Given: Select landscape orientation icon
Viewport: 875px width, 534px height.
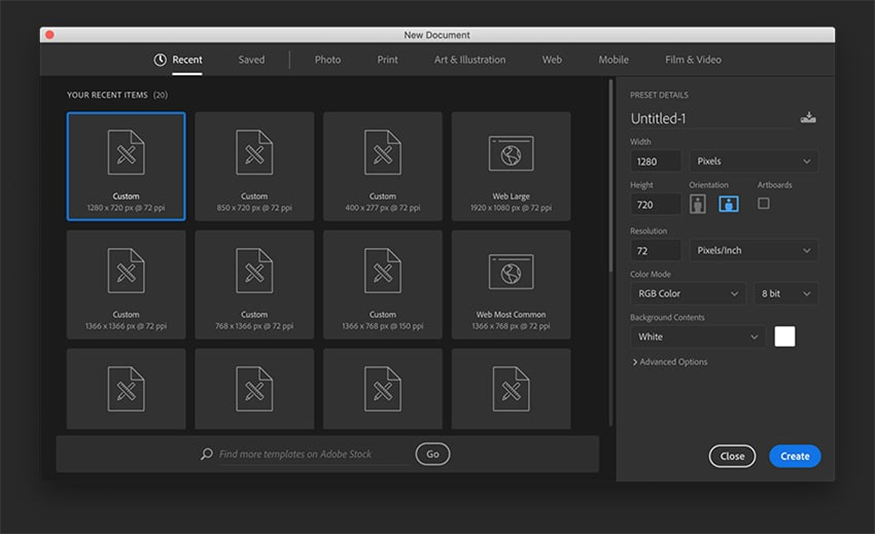Looking at the screenshot, I should pos(728,204).
